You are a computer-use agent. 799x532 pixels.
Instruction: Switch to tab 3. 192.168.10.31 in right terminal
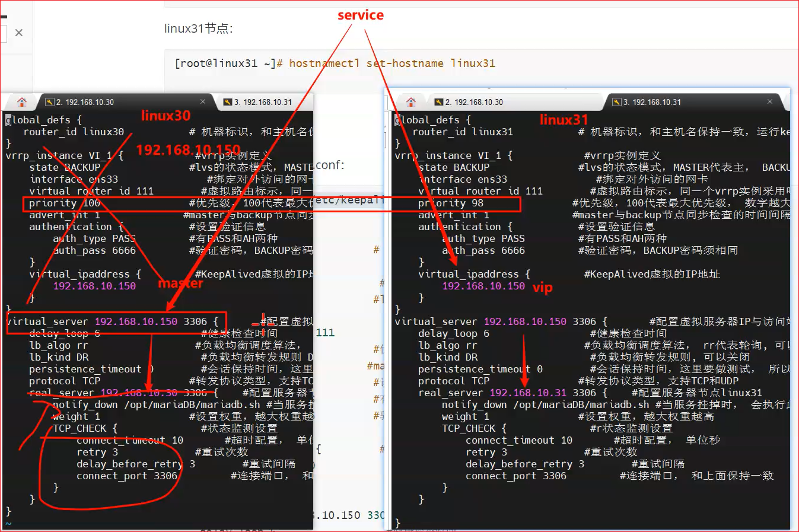(647, 102)
